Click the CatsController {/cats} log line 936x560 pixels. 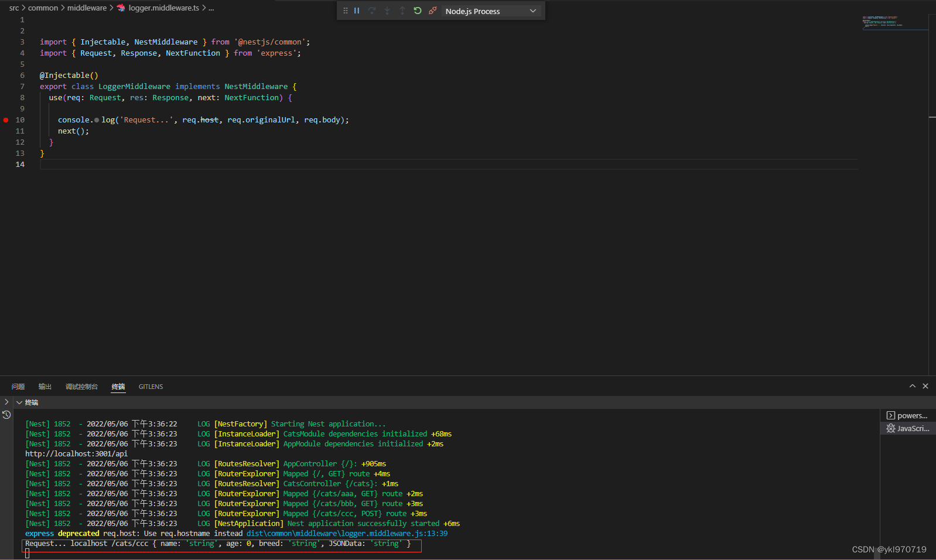211,484
